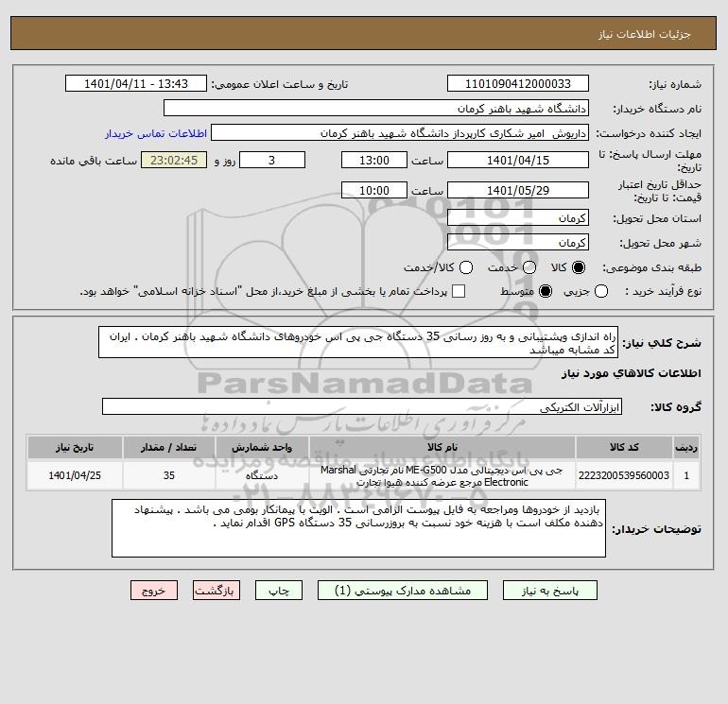728x704 pixels.
Task: Select the کالا radio button
Action: [579, 267]
